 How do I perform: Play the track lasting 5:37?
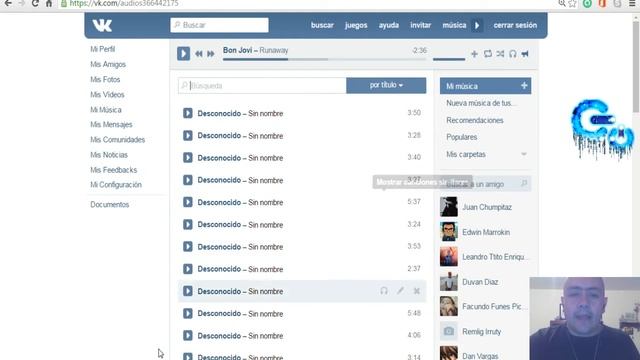(188, 202)
